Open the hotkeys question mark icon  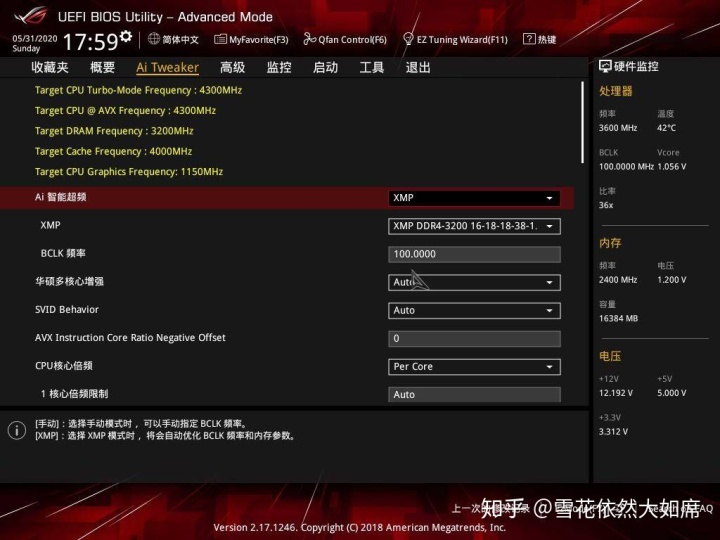(529, 39)
